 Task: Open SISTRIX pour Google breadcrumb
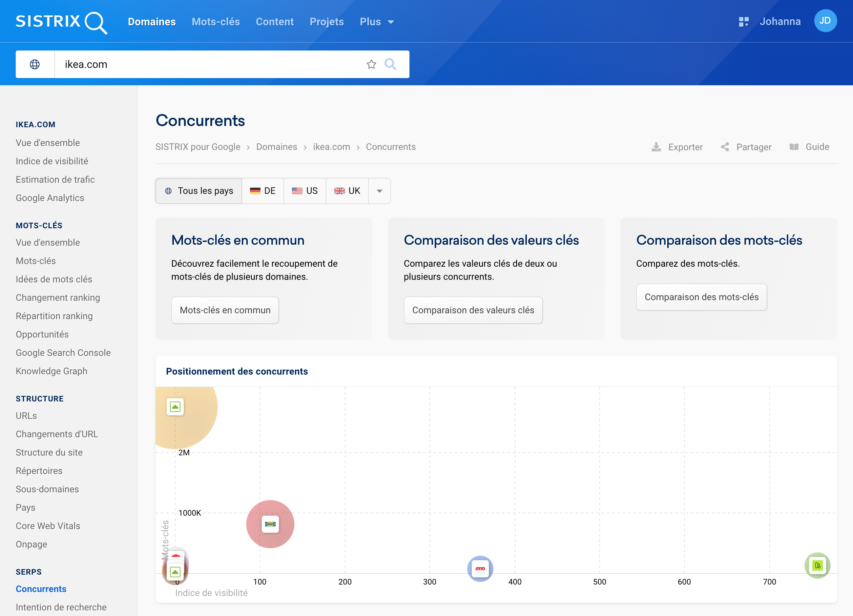[x=198, y=147]
